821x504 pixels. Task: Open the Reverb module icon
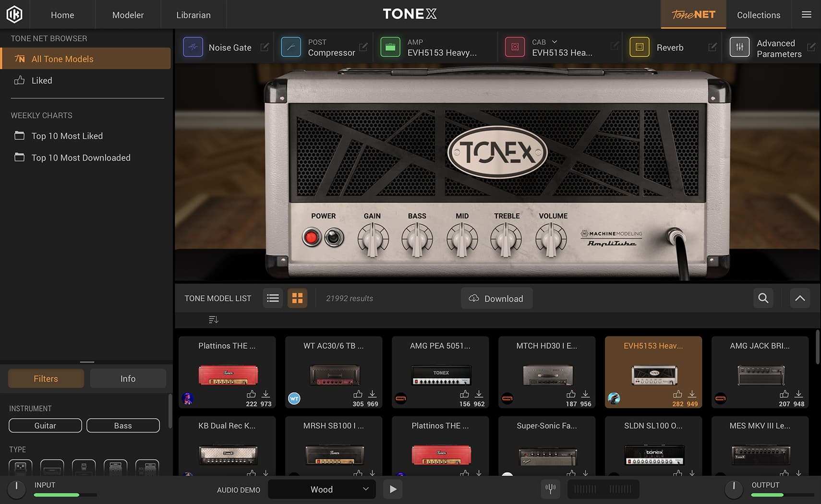tap(640, 47)
